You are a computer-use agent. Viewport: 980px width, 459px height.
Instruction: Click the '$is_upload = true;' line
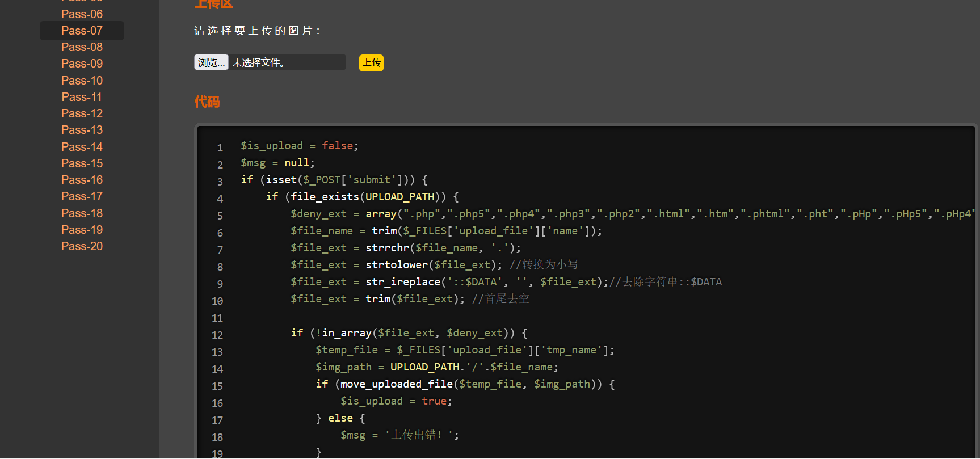[396, 401]
